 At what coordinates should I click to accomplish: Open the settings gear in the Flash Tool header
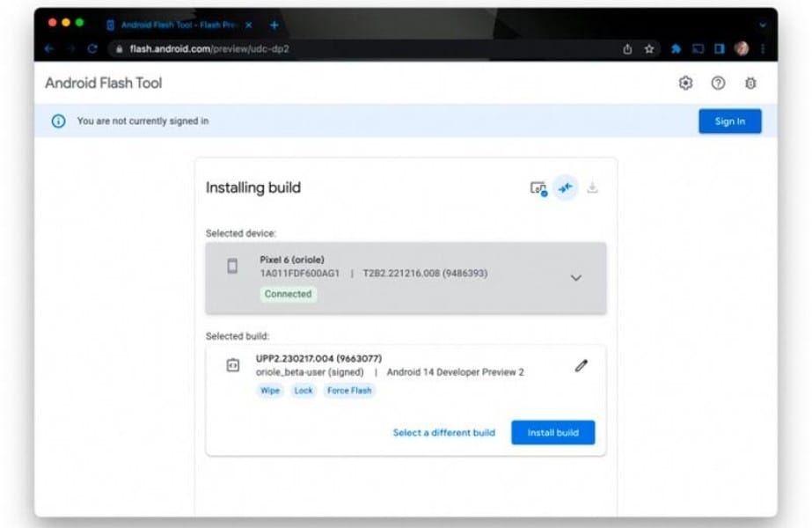(685, 84)
